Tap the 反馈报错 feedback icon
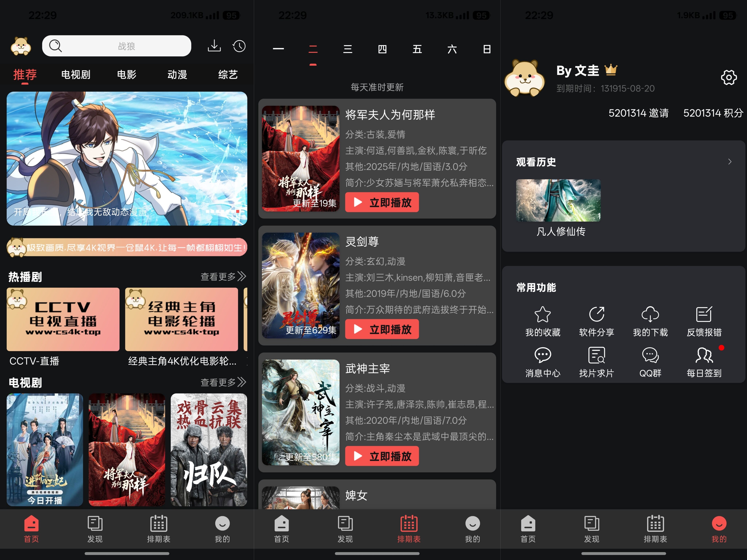 click(x=704, y=314)
